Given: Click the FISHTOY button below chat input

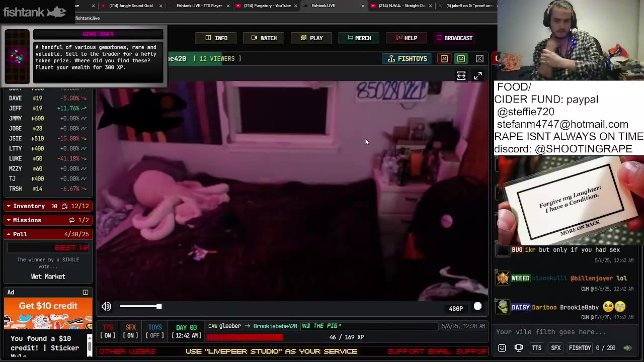Looking at the screenshot, I should (580, 348).
